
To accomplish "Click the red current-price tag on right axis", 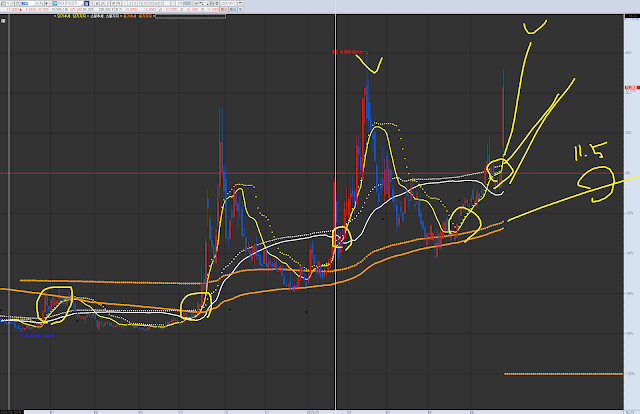I will click(x=631, y=89).
